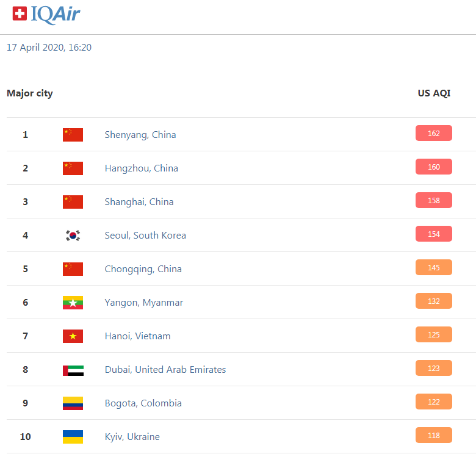Open the Bogota, Colombia link
Viewport: 476px width, 454px height.
click(x=143, y=403)
